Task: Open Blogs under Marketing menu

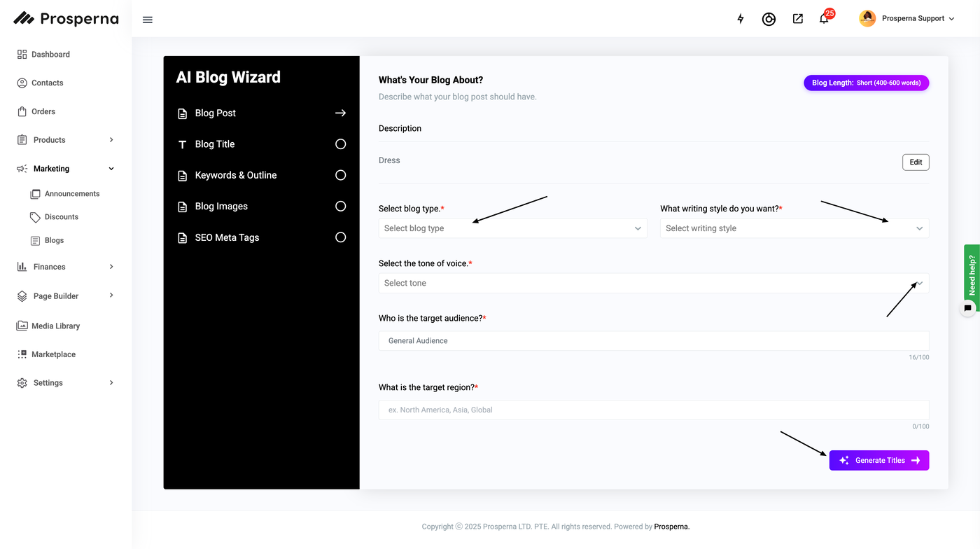Action: (x=54, y=240)
